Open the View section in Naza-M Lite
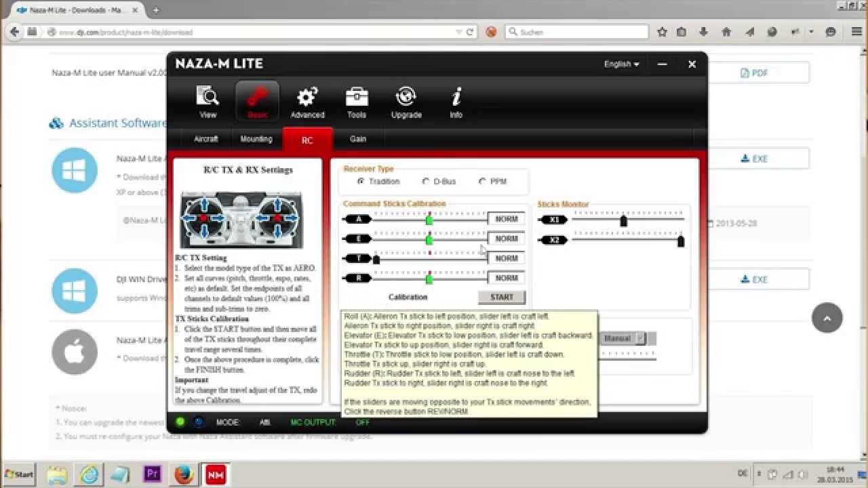The width and height of the screenshot is (868, 488). click(208, 102)
